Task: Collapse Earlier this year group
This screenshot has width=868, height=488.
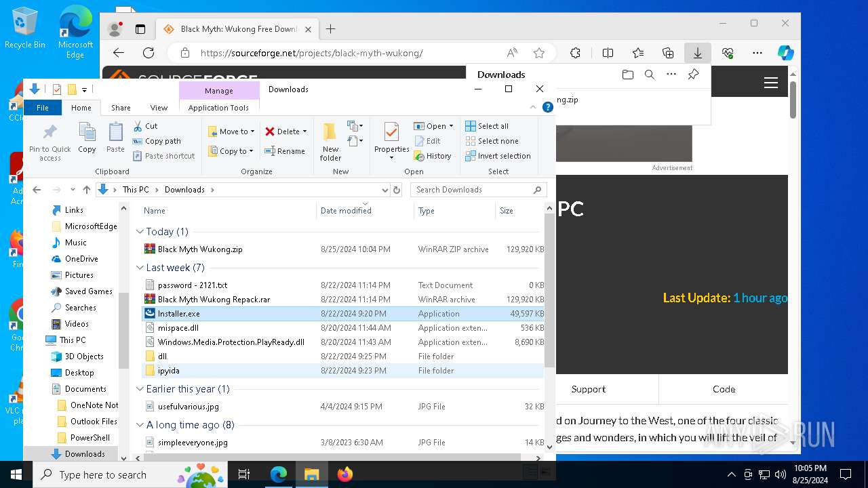Action: (x=140, y=389)
